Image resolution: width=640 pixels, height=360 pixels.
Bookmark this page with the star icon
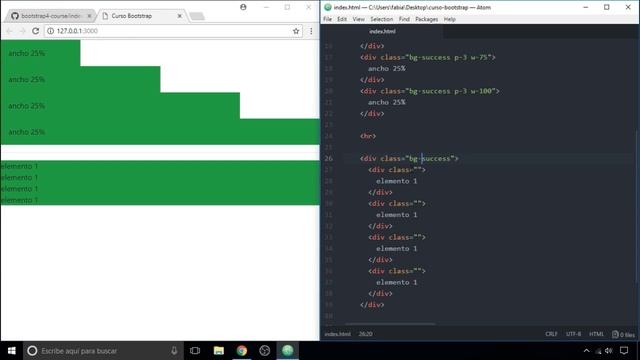click(296, 31)
